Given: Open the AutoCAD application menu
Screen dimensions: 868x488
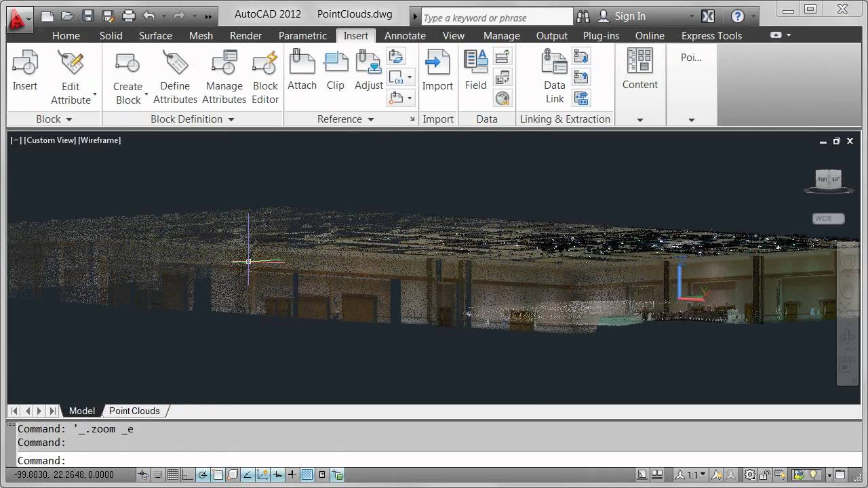Looking at the screenshot, I should (x=18, y=19).
